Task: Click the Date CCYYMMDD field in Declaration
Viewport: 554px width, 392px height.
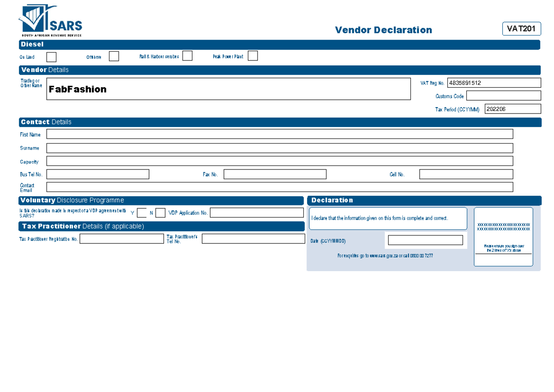Action: (425, 240)
